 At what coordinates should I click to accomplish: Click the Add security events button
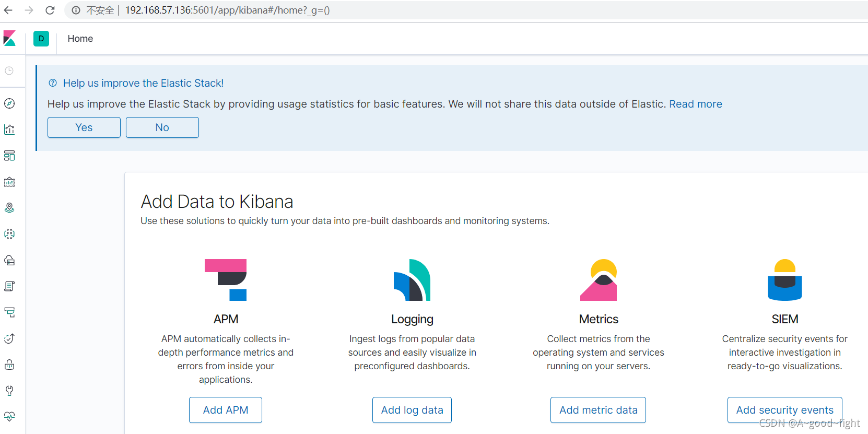click(785, 410)
